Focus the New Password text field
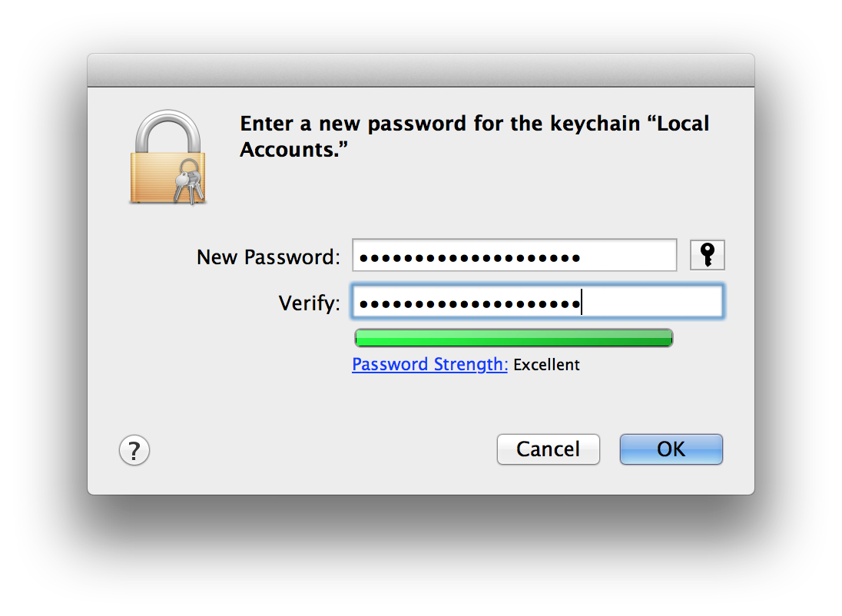Image resolution: width=842 pixels, height=616 pixels. click(x=514, y=256)
